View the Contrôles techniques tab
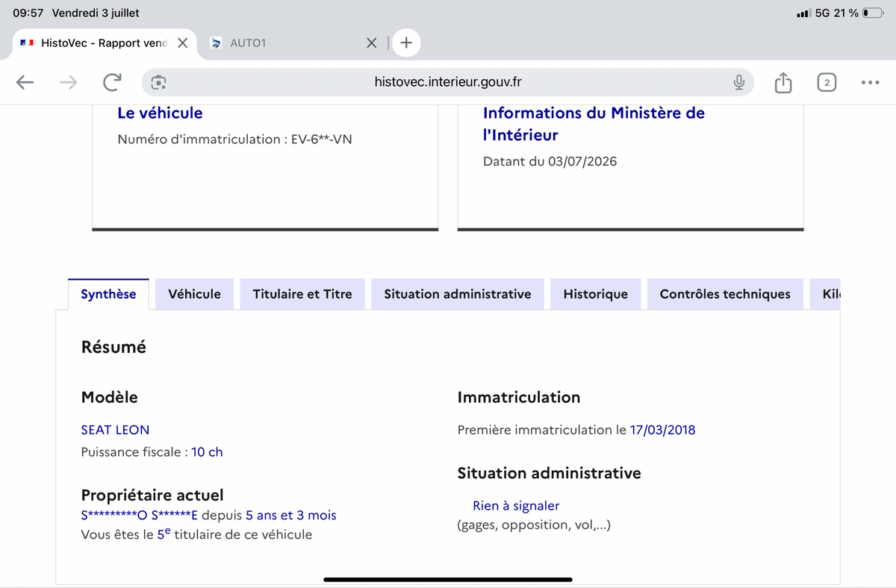 (725, 294)
